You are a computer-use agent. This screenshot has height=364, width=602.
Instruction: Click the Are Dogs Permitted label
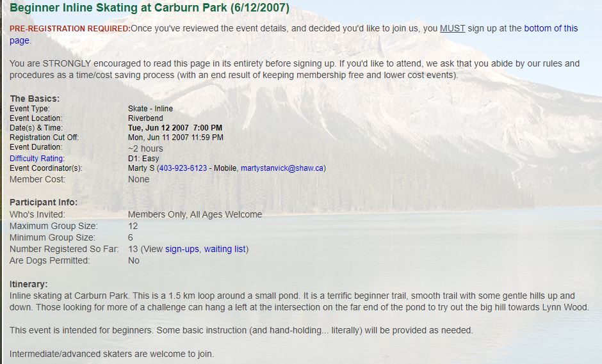(x=49, y=260)
